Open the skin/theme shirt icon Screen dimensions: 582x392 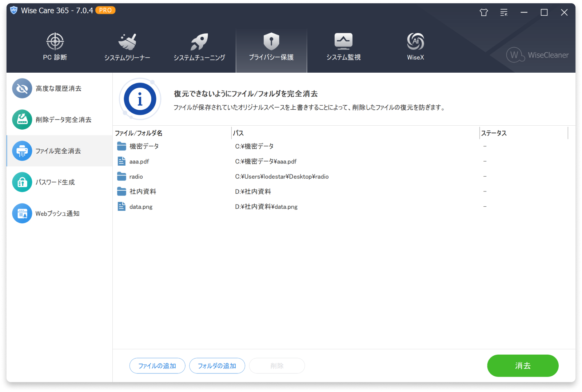(x=483, y=12)
